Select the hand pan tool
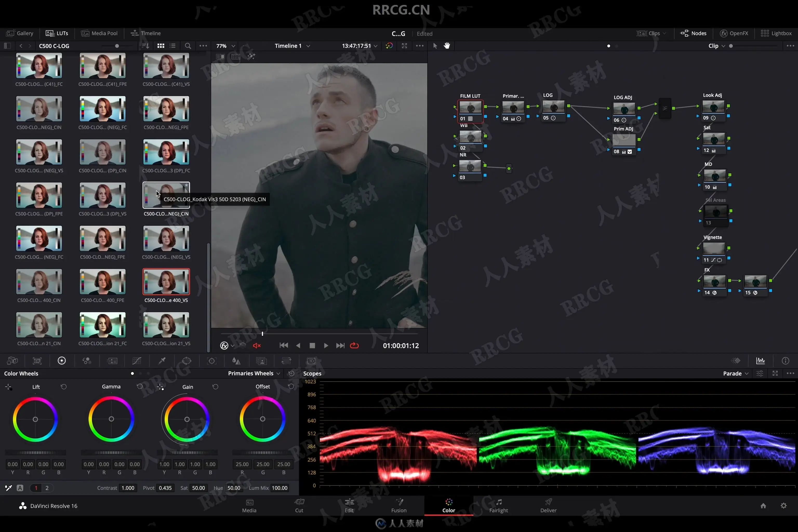Viewport: 798px width, 532px height. point(447,46)
